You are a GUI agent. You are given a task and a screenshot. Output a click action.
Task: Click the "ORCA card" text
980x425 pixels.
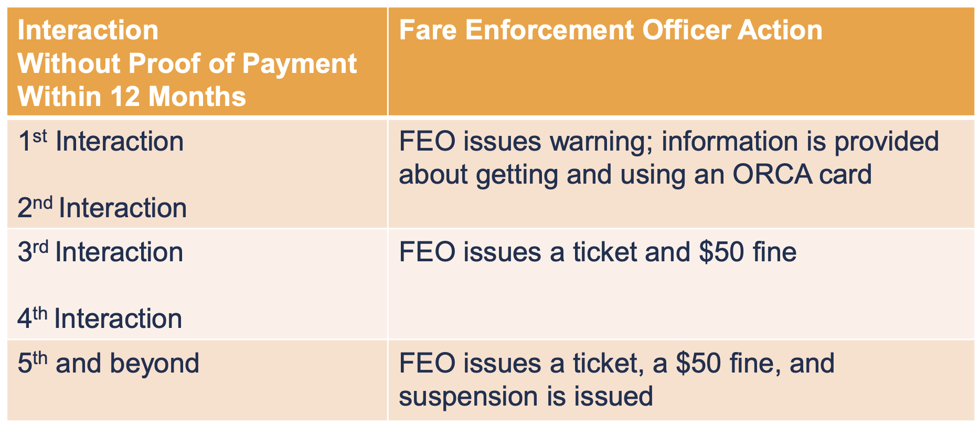coord(802,174)
